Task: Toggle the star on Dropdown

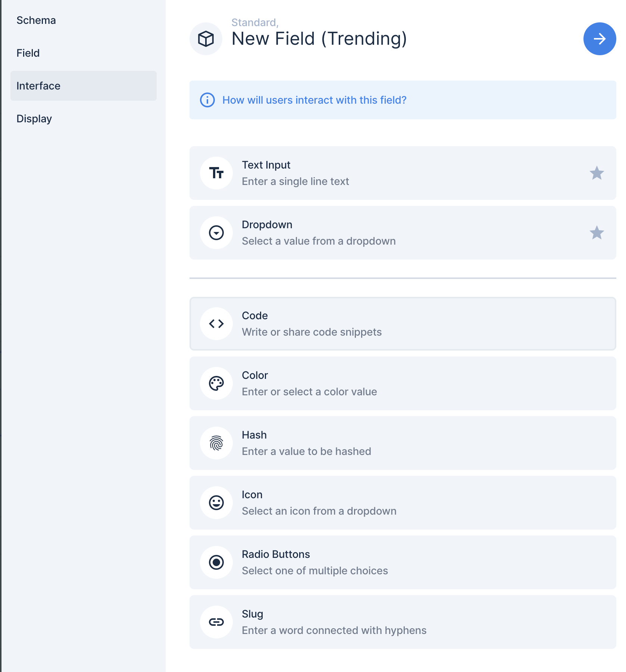Action: pos(597,232)
